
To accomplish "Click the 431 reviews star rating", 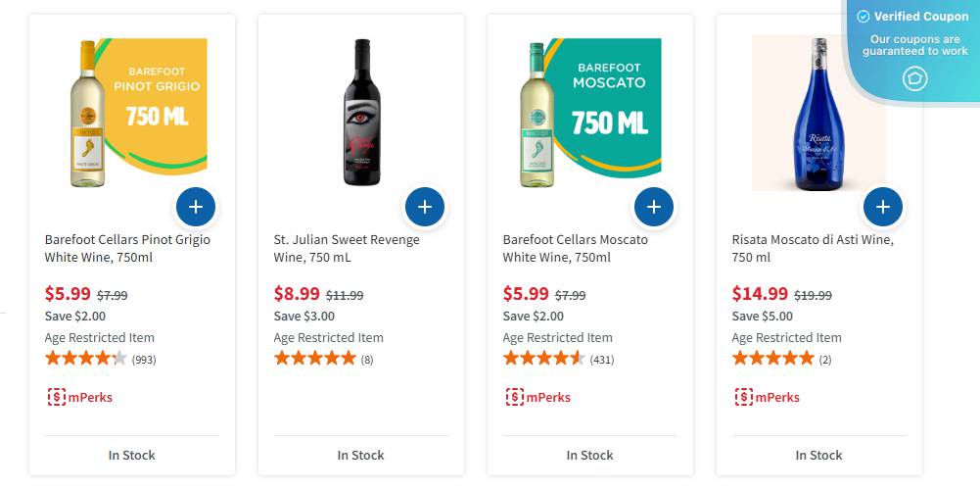I will pyautogui.click(x=544, y=359).
